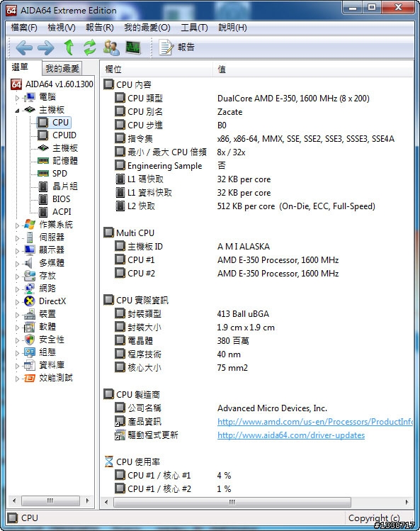This screenshot has height=531, width=420.
Task: Open the system monitor graph icon
Action: pyautogui.click(x=133, y=47)
